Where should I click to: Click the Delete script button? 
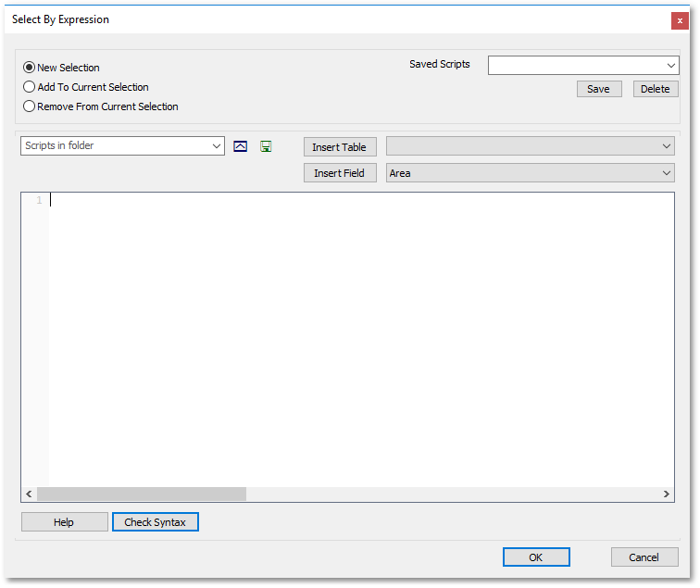coord(656,89)
